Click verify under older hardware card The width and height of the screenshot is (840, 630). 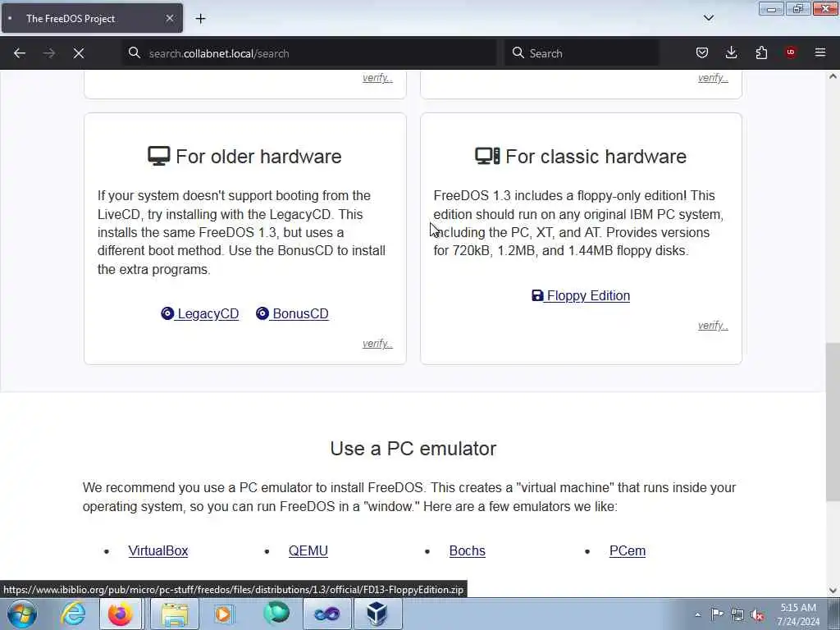pos(377,344)
